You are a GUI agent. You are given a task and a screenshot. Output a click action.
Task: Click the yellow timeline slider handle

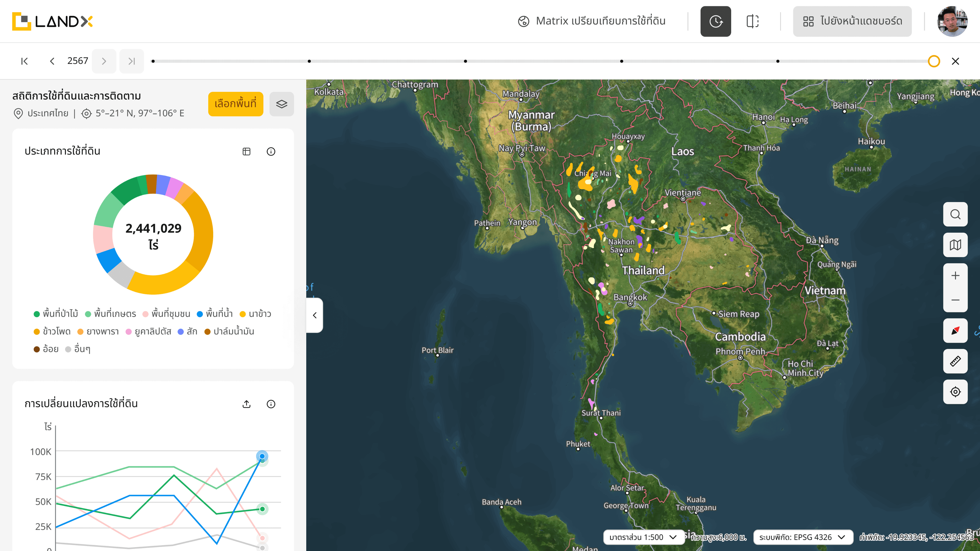click(x=934, y=61)
